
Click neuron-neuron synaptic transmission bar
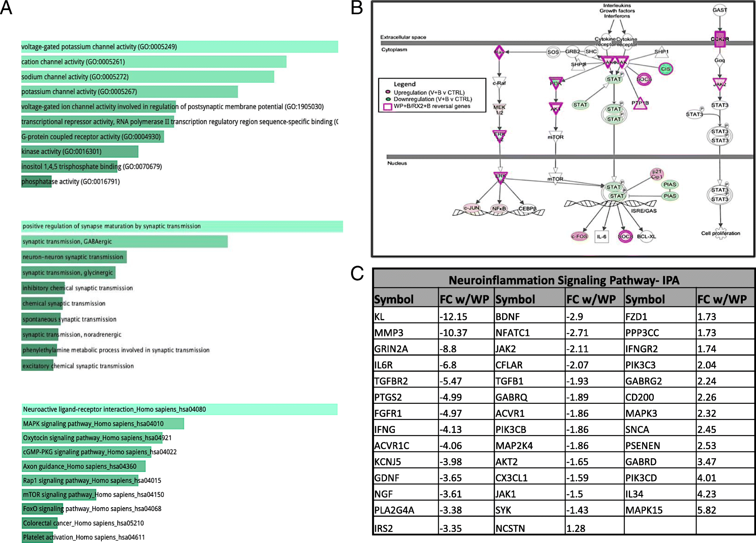(74, 257)
